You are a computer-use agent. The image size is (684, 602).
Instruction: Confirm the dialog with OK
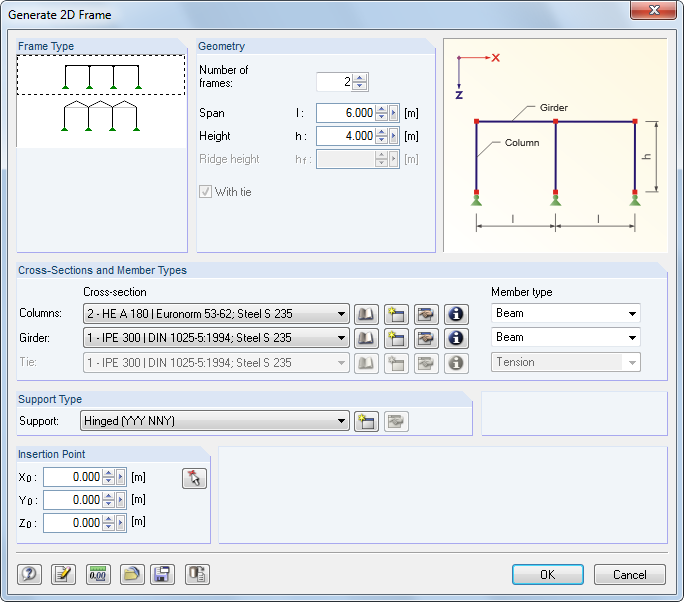coord(547,575)
